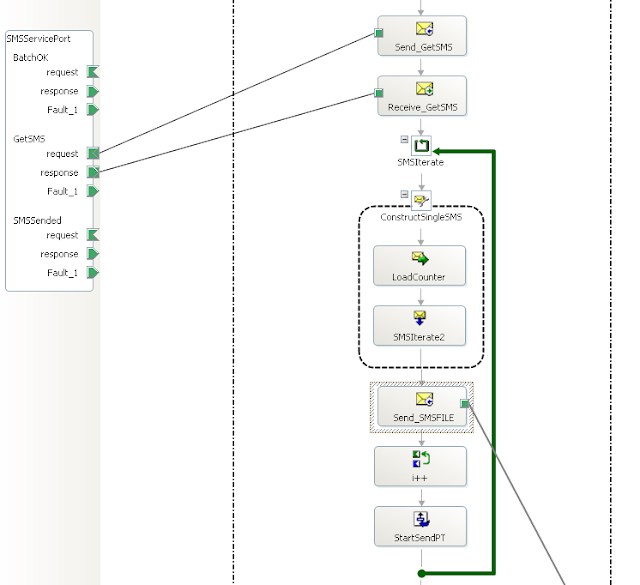
Task: Select the StartSendPT start orchestration shape
Action: pos(420,527)
